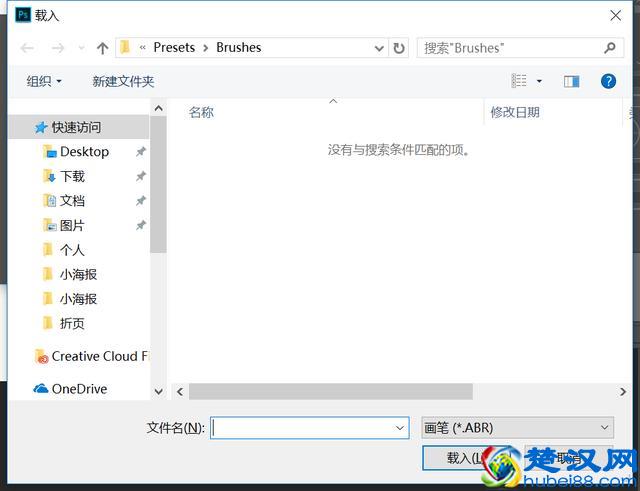640x491 pixels.
Task: Click horizontal scrollbar right arrow
Action: (622, 391)
